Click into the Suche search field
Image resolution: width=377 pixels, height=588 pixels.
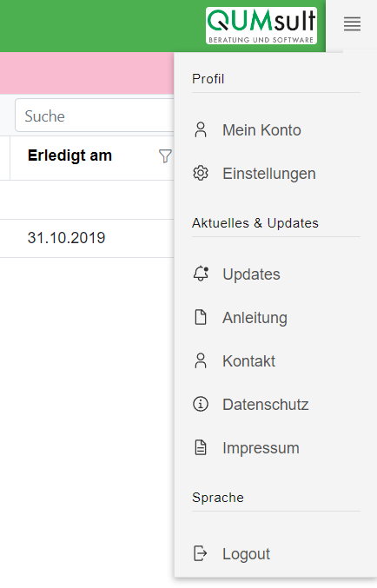pos(95,116)
